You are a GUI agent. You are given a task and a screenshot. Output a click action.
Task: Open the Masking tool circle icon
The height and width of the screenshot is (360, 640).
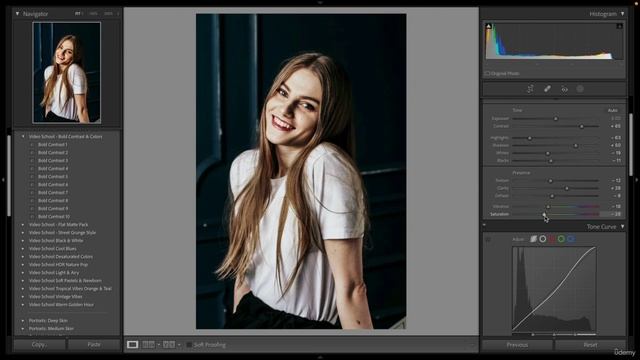[580, 89]
